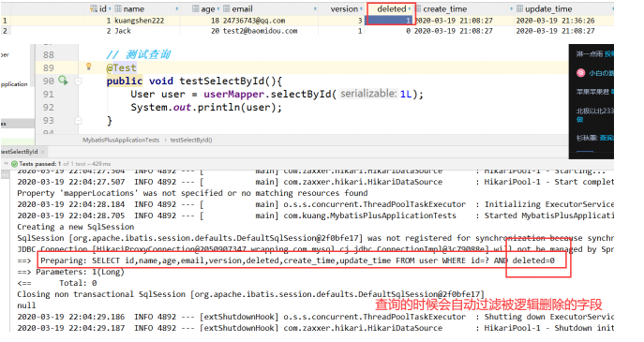
Task: Click the age cell with value 18
Action: pyautogui.click(x=215, y=21)
